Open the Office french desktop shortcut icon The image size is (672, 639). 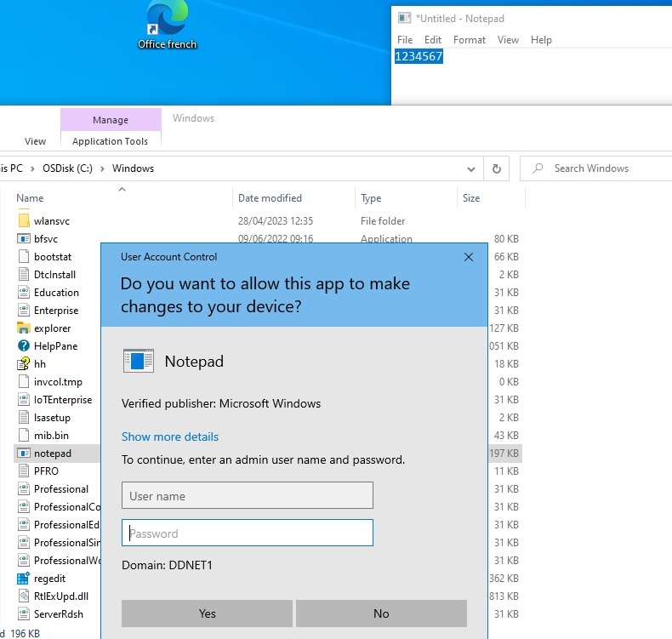click(167, 18)
